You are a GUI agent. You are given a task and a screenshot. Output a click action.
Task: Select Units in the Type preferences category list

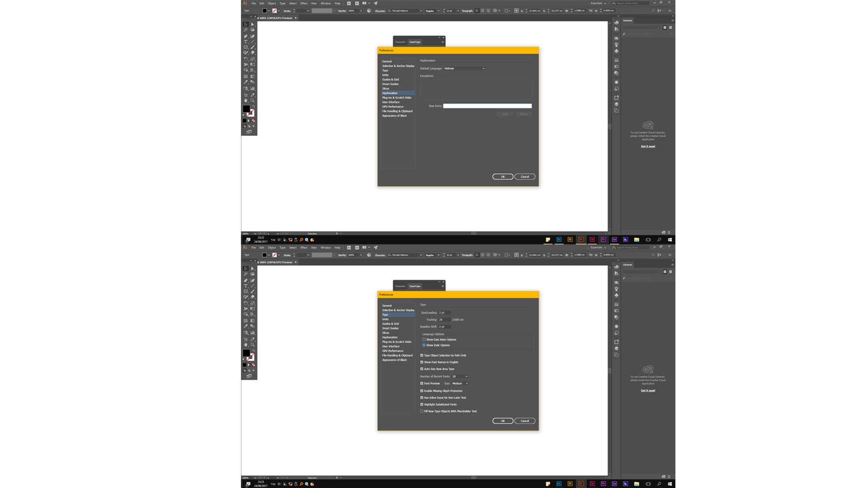click(x=385, y=319)
